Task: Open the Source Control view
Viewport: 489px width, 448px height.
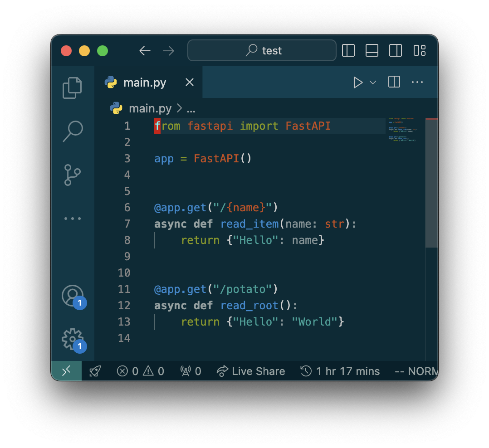Action: tap(72, 175)
